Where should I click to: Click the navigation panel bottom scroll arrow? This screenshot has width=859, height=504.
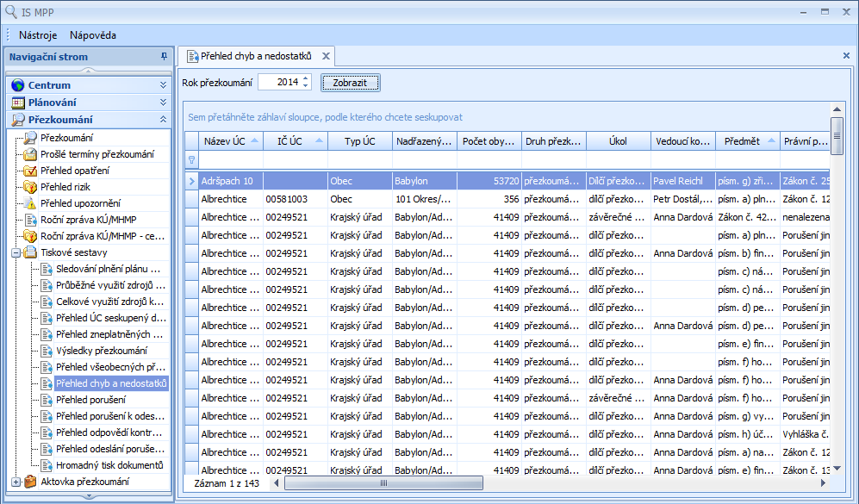pos(88,497)
